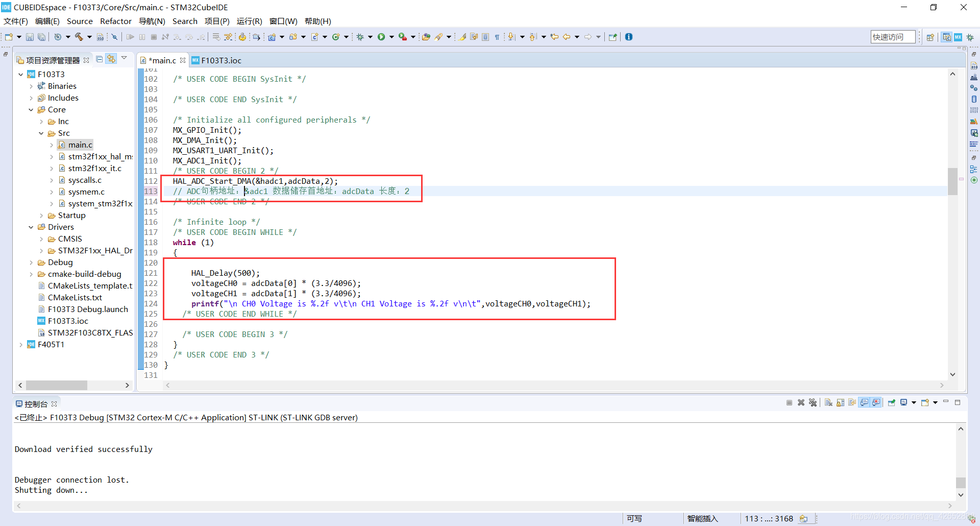Expand the Inc folder under Core
The width and height of the screenshot is (980, 526).
pos(42,122)
